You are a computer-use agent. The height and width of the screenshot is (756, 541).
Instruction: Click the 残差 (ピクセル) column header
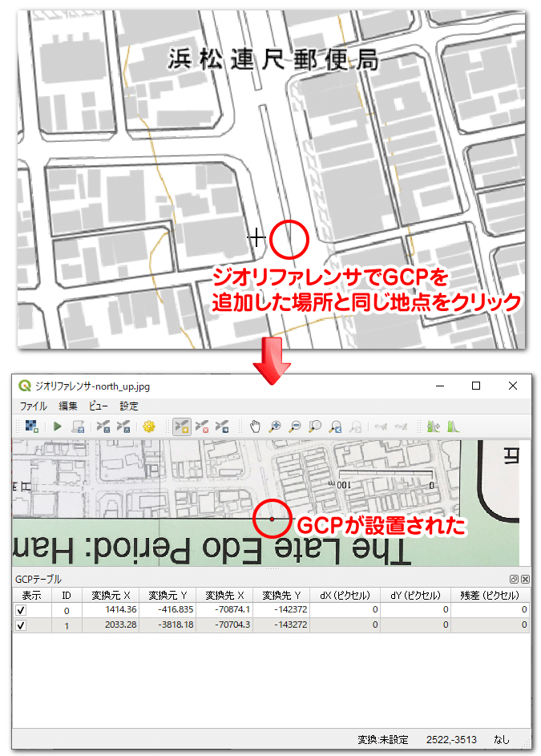tap(490, 595)
